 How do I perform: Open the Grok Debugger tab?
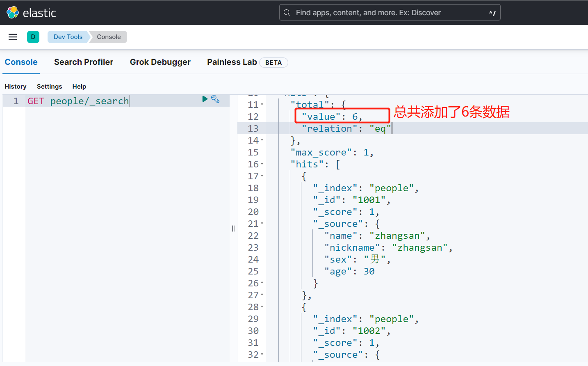(160, 62)
